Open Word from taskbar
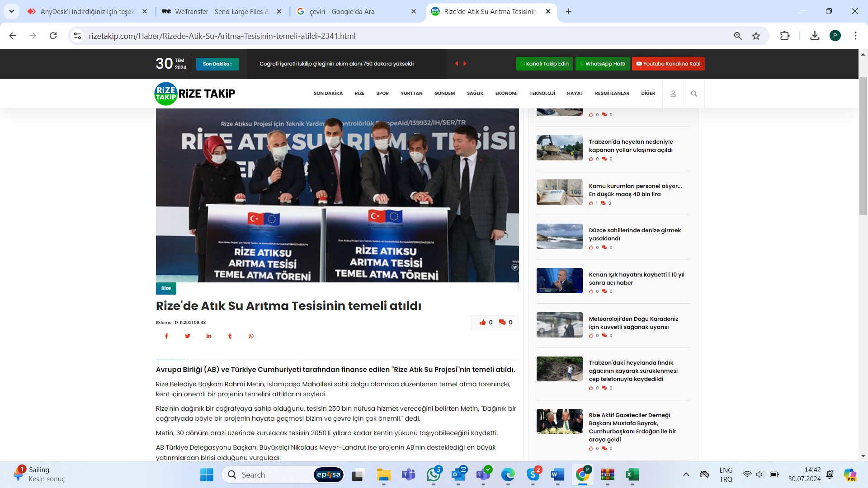 (557, 474)
